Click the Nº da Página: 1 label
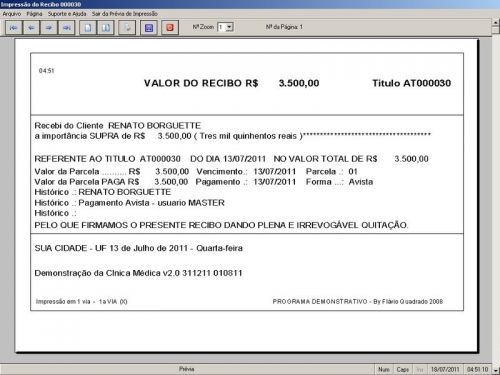 click(284, 27)
